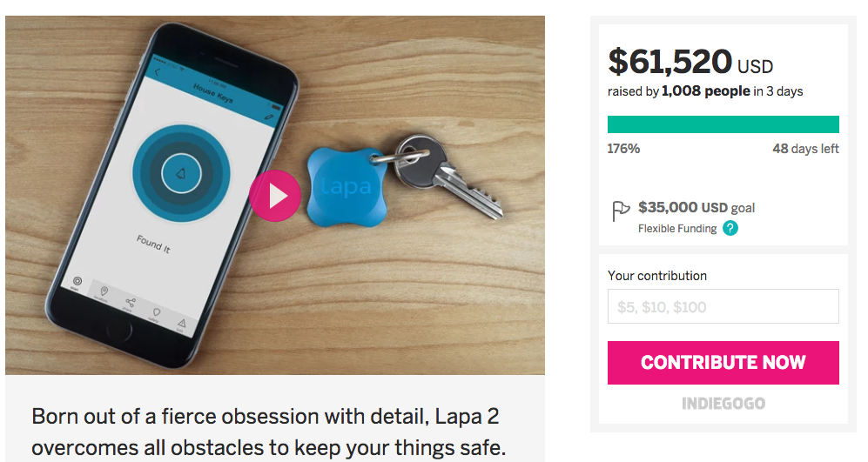Click the 1,008 people backers text
This screenshot has width=868, height=462.
pyautogui.click(x=706, y=91)
